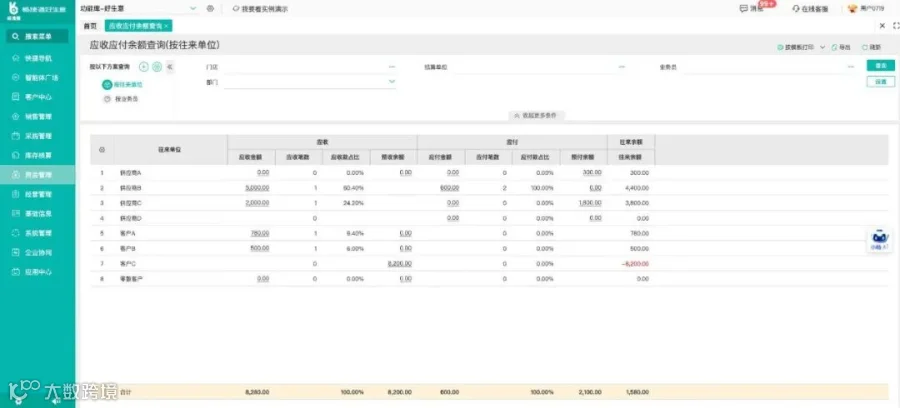Click the -8,200.00 balance for 客户C
The height and width of the screenshot is (408, 900).
pyautogui.click(x=636, y=263)
